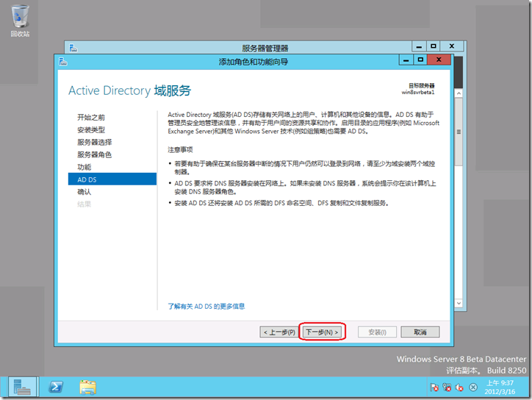Click the Server Manager window title icon
Viewport: 532px width, 400px height.
click(x=73, y=49)
